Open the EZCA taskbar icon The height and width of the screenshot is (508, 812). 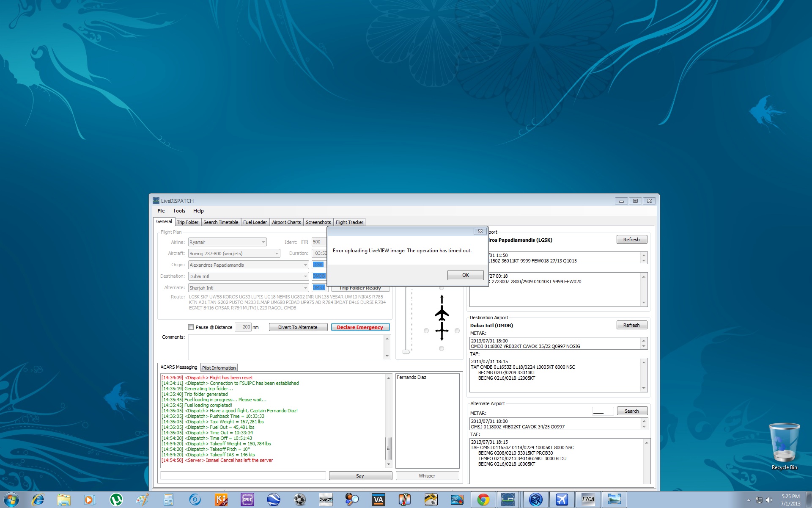tap(588, 500)
